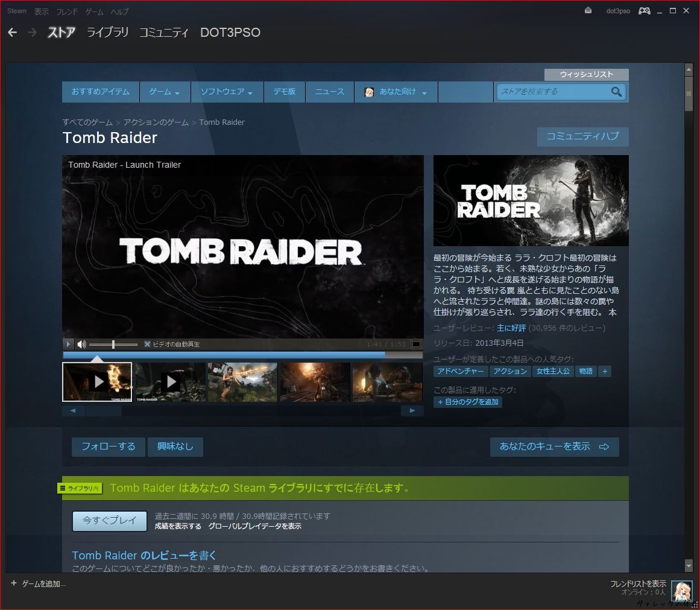Image resolution: width=700 pixels, height=610 pixels.
Task: Open the 成績を表示する link
Action: coord(178,526)
